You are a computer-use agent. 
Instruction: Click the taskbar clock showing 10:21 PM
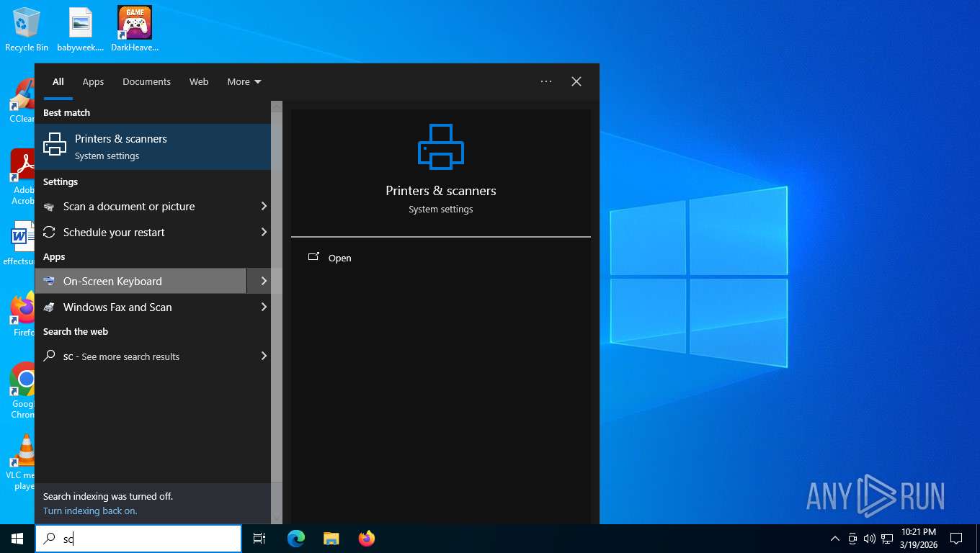pyautogui.click(x=919, y=538)
